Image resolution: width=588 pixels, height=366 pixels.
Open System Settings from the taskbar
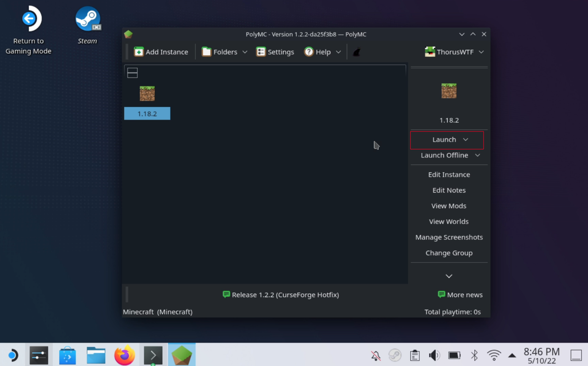tap(39, 355)
